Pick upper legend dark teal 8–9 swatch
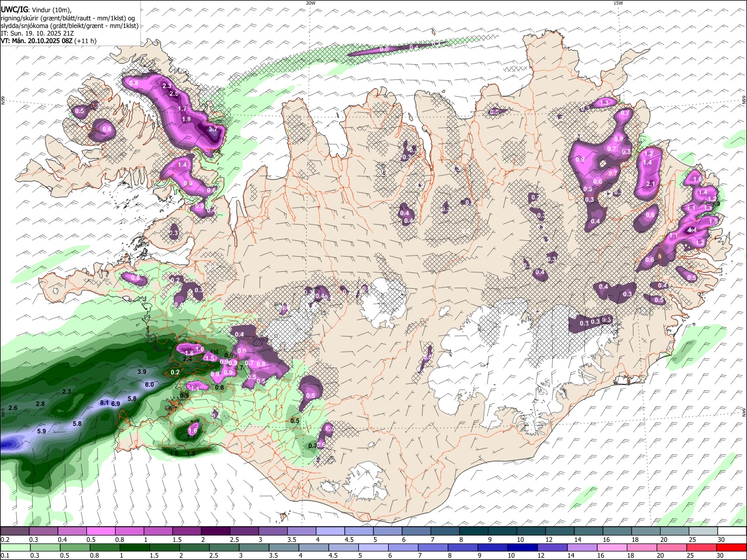 pos(474,531)
